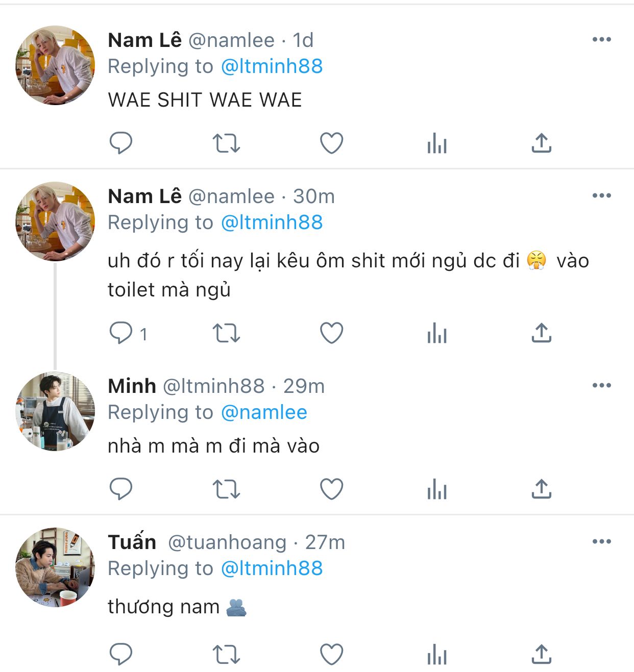Open more options on Nam Lê's 30m tweet
The width and height of the screenshot is (634, 672).
pos(601,196)
